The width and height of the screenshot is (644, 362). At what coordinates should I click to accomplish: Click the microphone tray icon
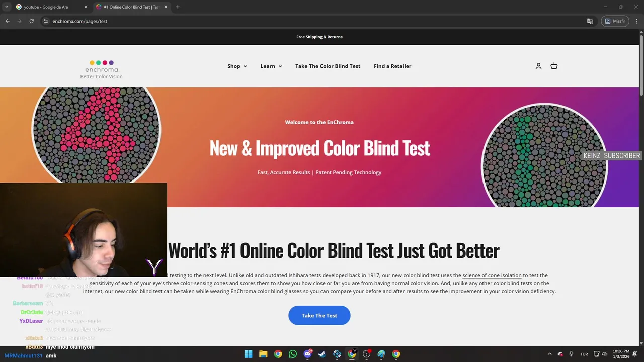(x=571, y=354)
